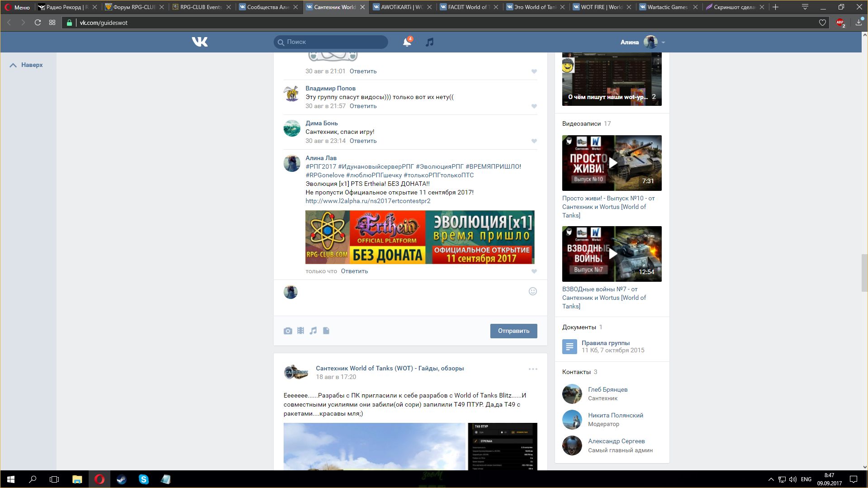This screenshot has height=488, width=868.
Task: Open Opera downloads arrow icon
Action: tap(859, 22)
